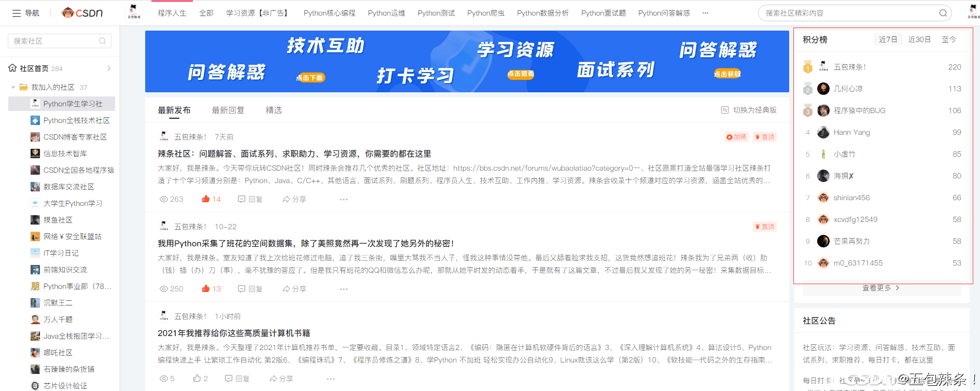Switch ranking to 至今
The height and width of the screenshot is (391, 980).
pos(949,39)
